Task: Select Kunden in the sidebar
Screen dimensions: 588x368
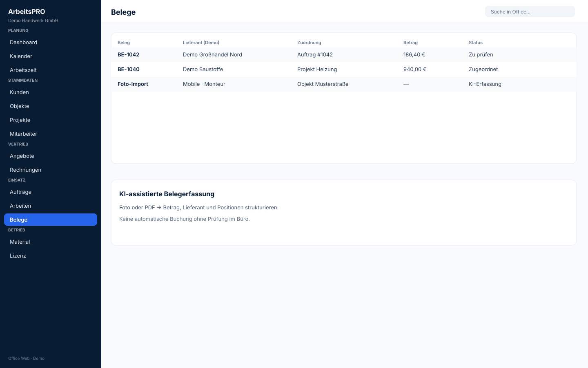Action: (x=51, y=92)
